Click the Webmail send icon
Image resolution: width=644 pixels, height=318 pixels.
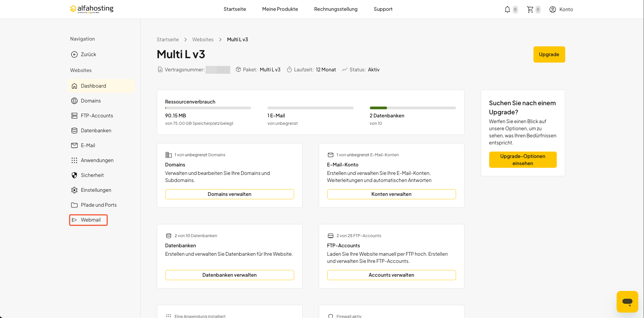tap(74, 220)
